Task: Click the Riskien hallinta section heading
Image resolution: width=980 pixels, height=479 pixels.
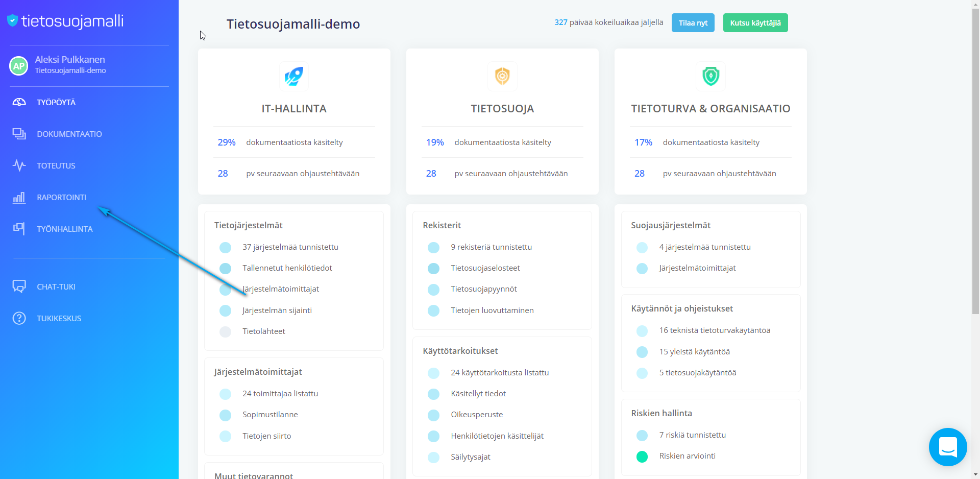Action: coord(661,413)
